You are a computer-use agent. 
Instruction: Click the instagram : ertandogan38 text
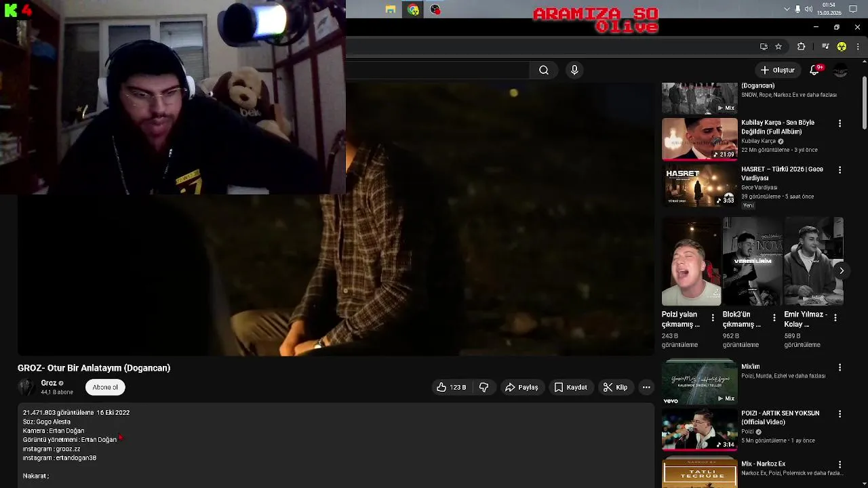[60, 457]
